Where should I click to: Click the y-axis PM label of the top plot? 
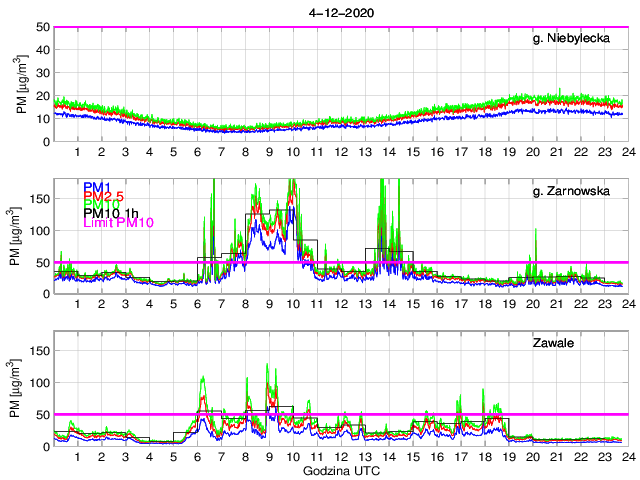tap(21, 84)
